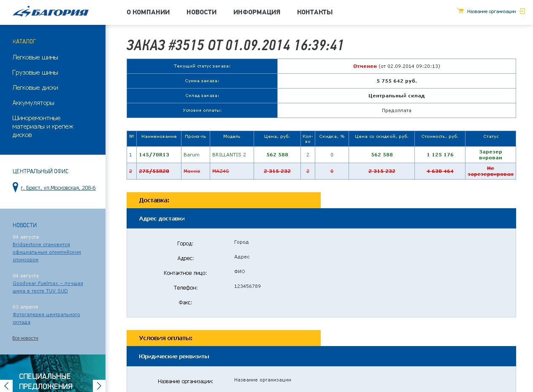Viewport: 533px width, 392px height.
Task: Read the Bridgestone olympic sponsor news
Action: 47,252
